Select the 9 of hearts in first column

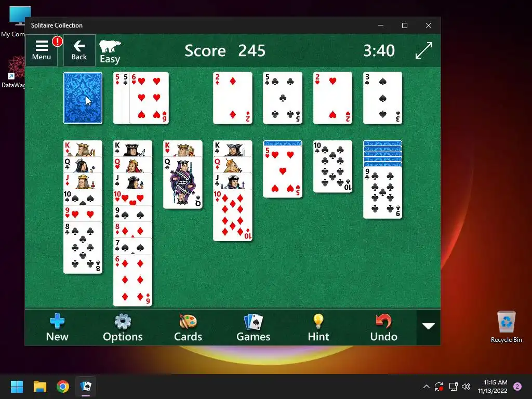[x=83, y=214]
